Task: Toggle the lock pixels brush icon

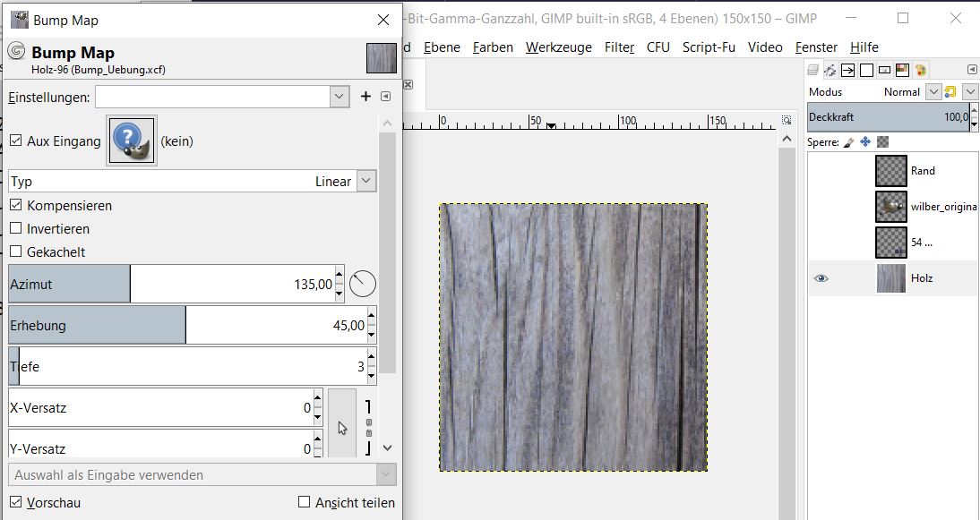Action: (x=849, y=142)
